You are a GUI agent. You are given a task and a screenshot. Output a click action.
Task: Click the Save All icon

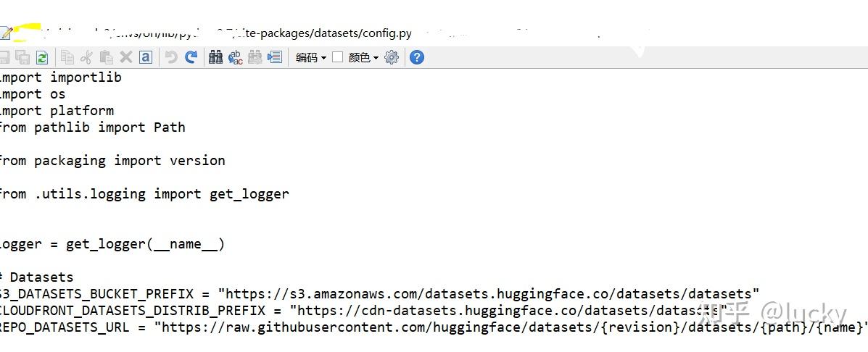[x=22, y=57]
